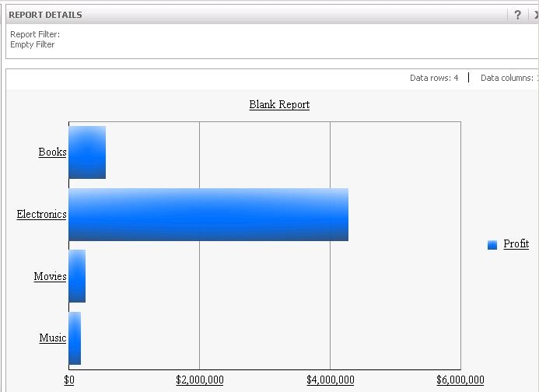This screenshot has width=539, height=392.
Task: Click the Books profit bar
Action: 87,152
